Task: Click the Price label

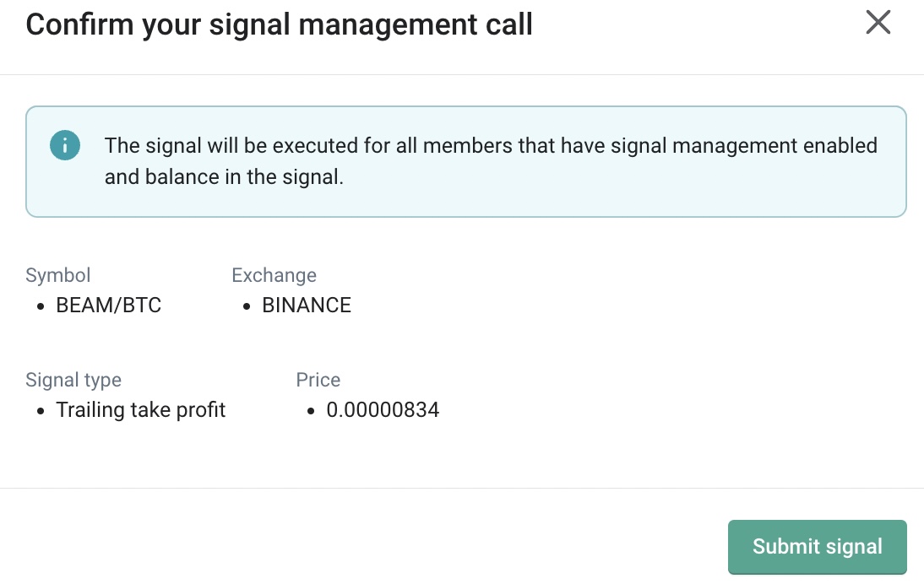Action: point(318,380)
